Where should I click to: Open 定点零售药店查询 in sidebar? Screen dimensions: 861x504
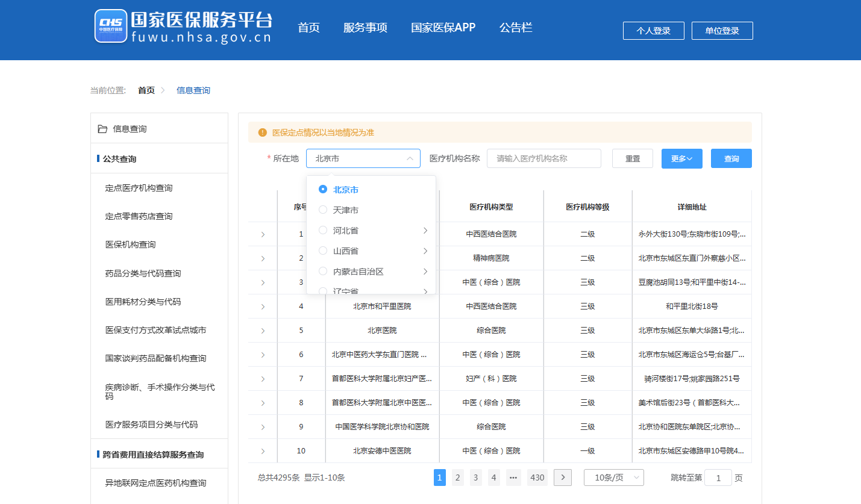139,216
